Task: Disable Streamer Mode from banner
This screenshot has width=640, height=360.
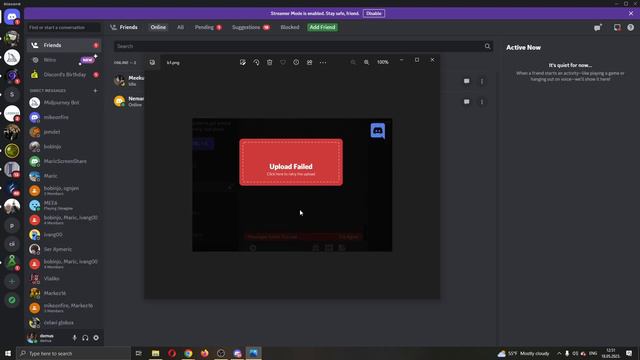Action: pos(373,13)
